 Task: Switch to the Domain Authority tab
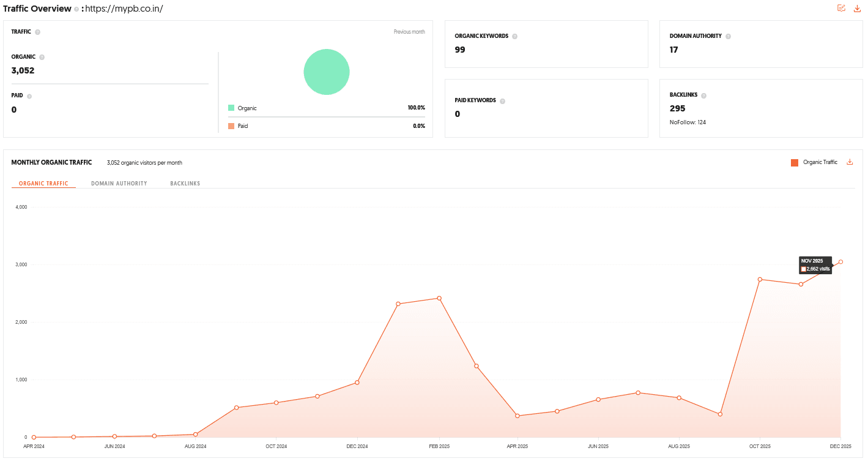(x=119, y=183)
